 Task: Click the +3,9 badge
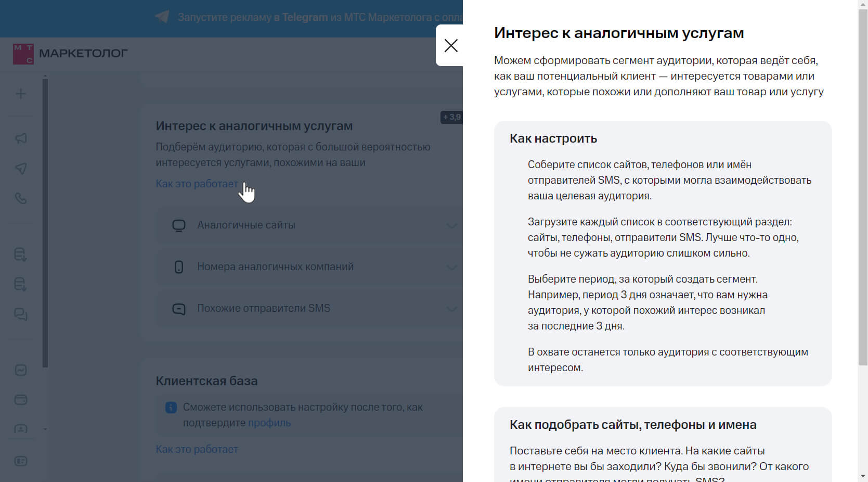pos(451,117)
